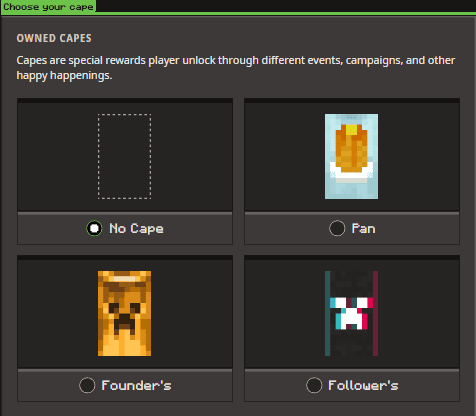Click the No Cape label text
Image resolution: width=476 pixels, height=416 pixels.
coord(136,229)
